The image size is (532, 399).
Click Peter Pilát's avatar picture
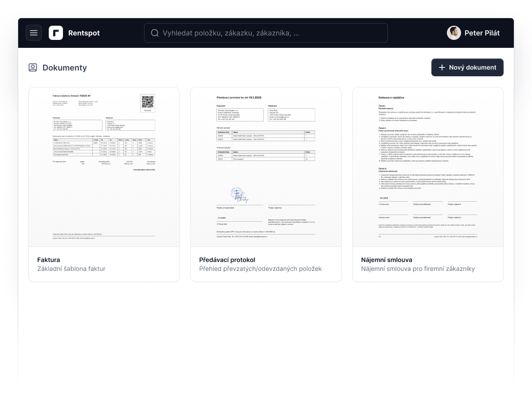pos(454,33)
